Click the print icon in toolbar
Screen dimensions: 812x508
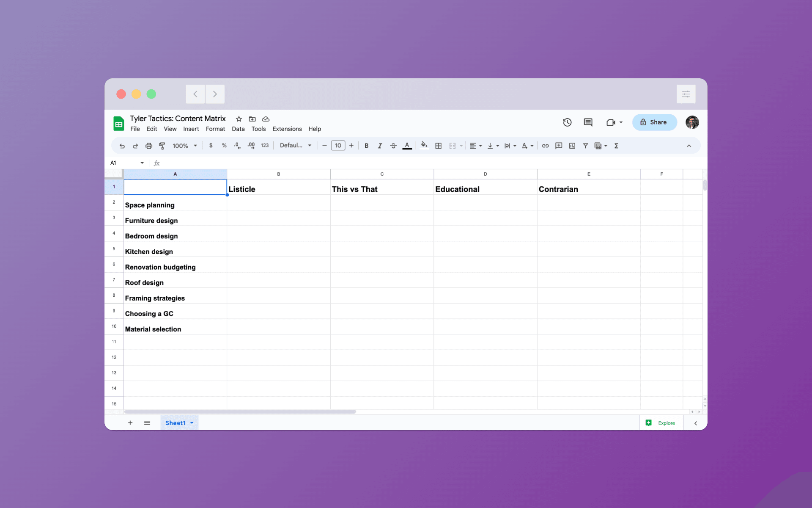[x=148, y=146]
